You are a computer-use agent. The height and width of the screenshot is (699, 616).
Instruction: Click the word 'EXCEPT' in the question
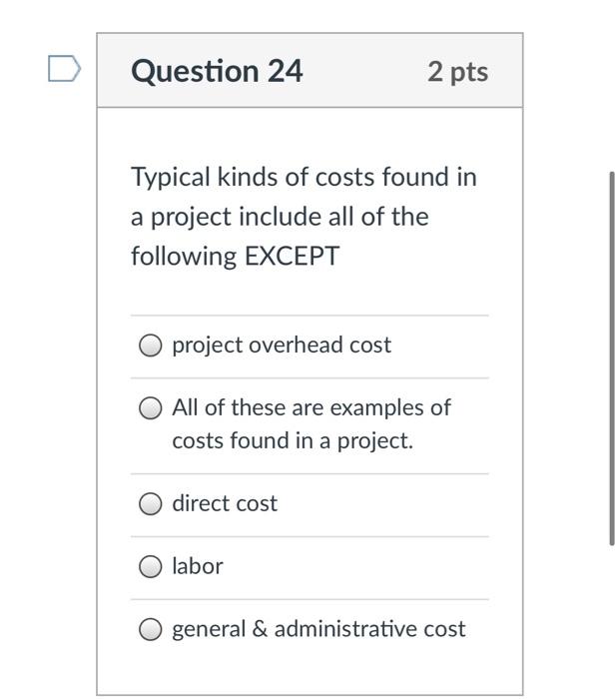pyautogui.click(x=293, y=257)
